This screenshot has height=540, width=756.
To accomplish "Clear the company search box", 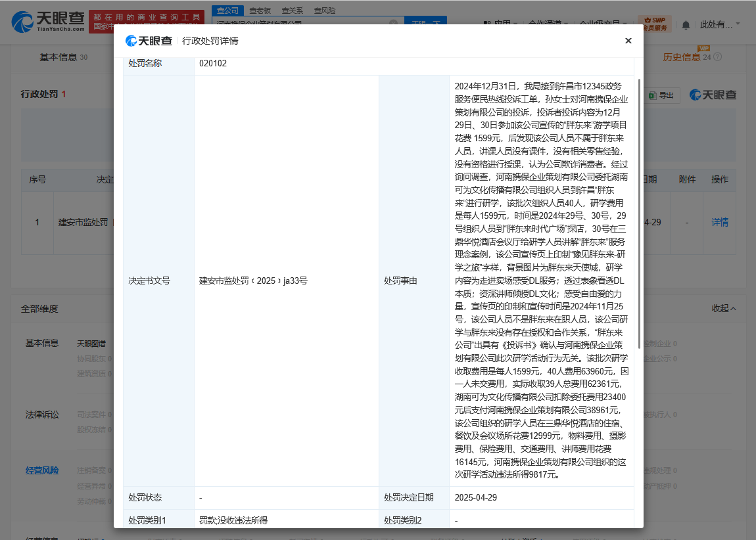I will click(393, 22).
